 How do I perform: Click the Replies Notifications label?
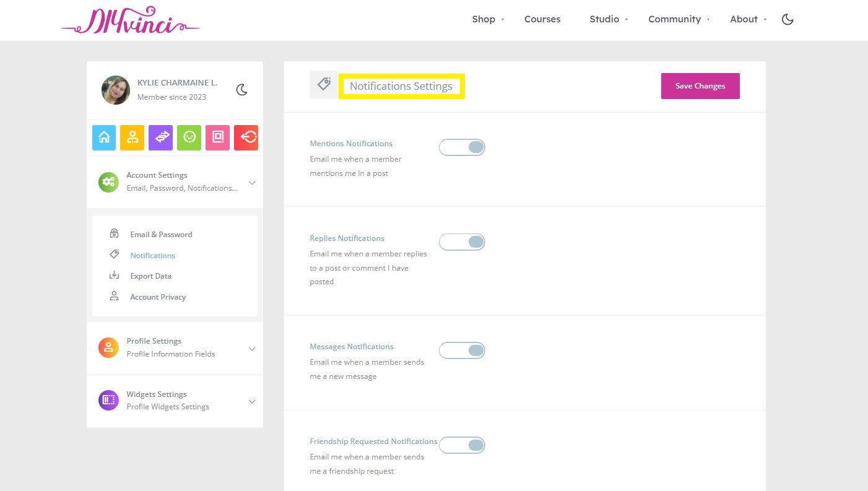(x=347, y=238)
